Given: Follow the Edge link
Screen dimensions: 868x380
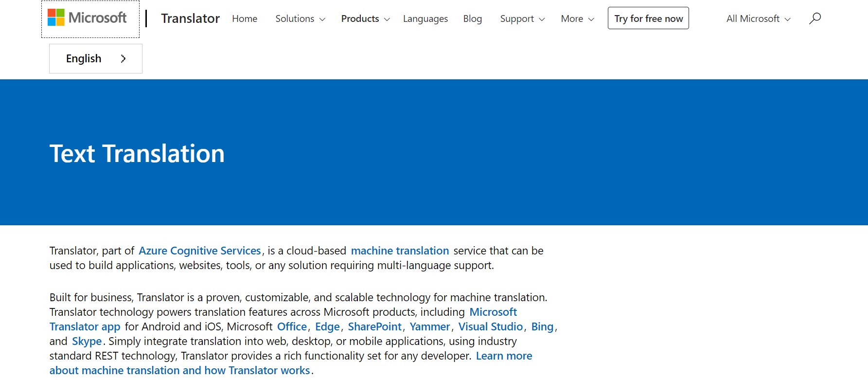Looking at the screenshot, I should coord(327,326).
